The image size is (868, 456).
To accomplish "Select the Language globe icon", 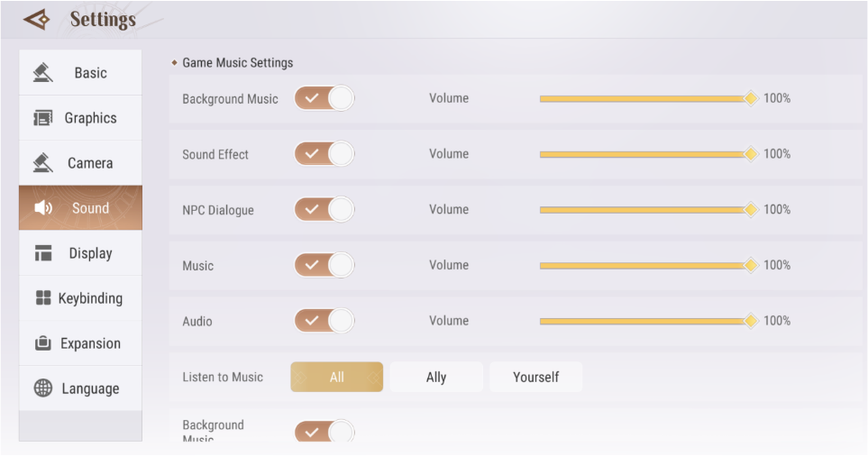I will point(43,388).
